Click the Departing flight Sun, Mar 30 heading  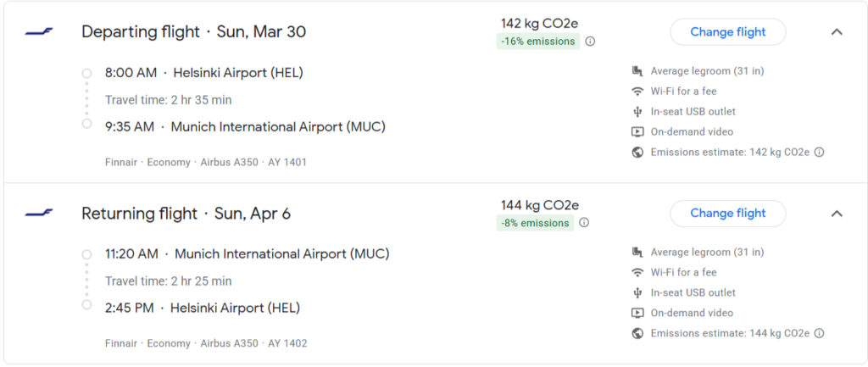click(193, 32)
